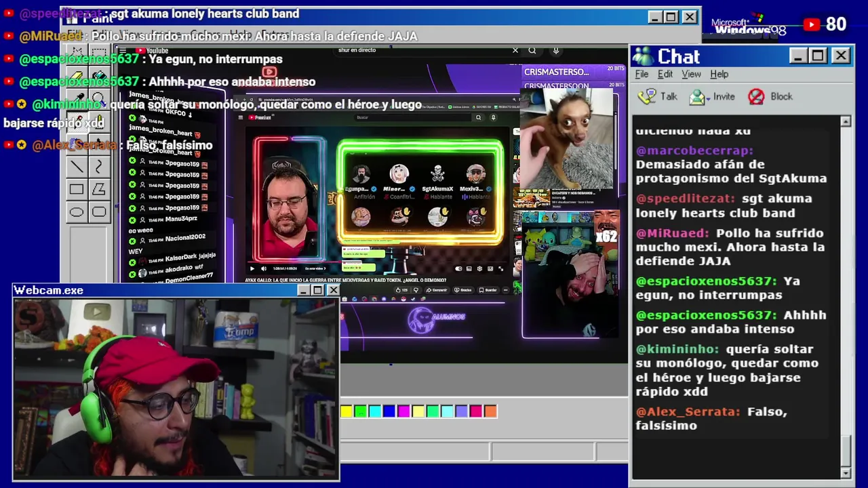This screenshot has height=488, width=868.
Task: Click the inner video's fullscreen icon
Action: [500, 268]
